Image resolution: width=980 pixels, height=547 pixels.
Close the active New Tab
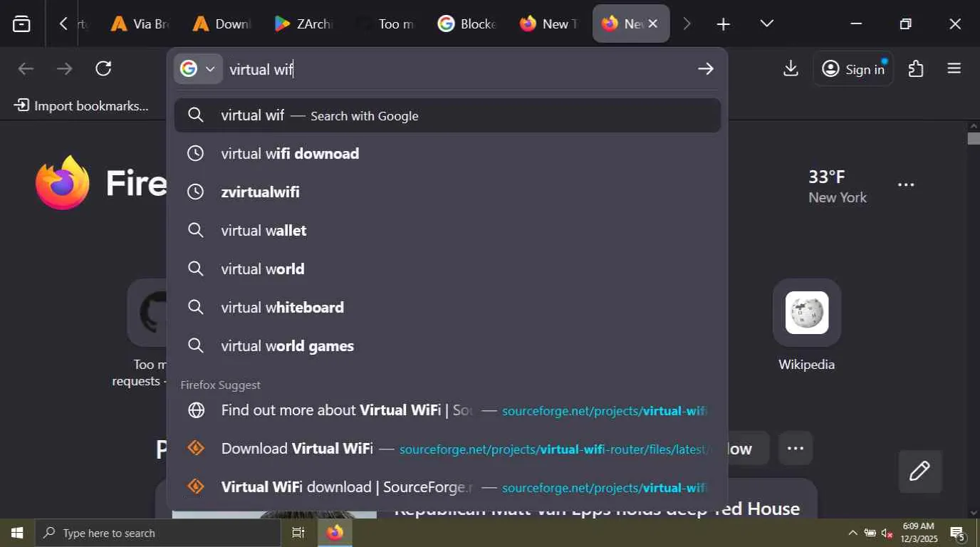(652, 24)
